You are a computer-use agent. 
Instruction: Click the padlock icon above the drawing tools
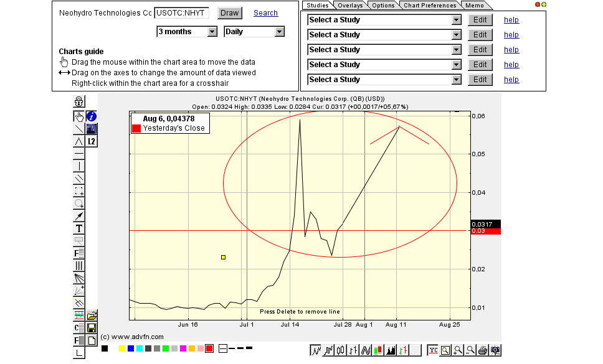(79, 101)
